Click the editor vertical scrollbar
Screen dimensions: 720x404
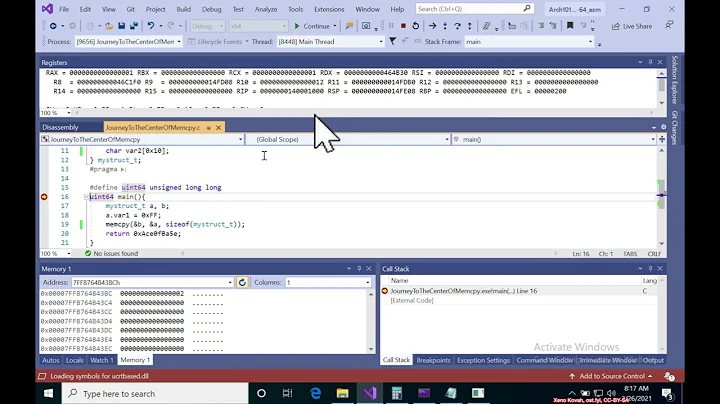click(661, 196)
